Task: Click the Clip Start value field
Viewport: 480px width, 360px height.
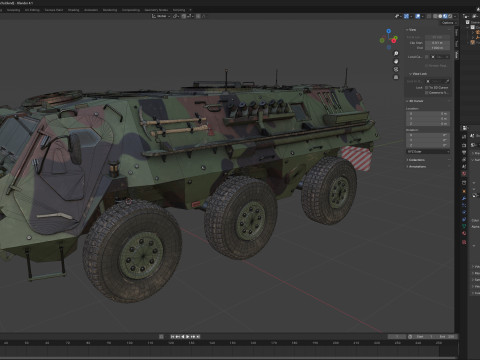Action: (x=437, y=43)
